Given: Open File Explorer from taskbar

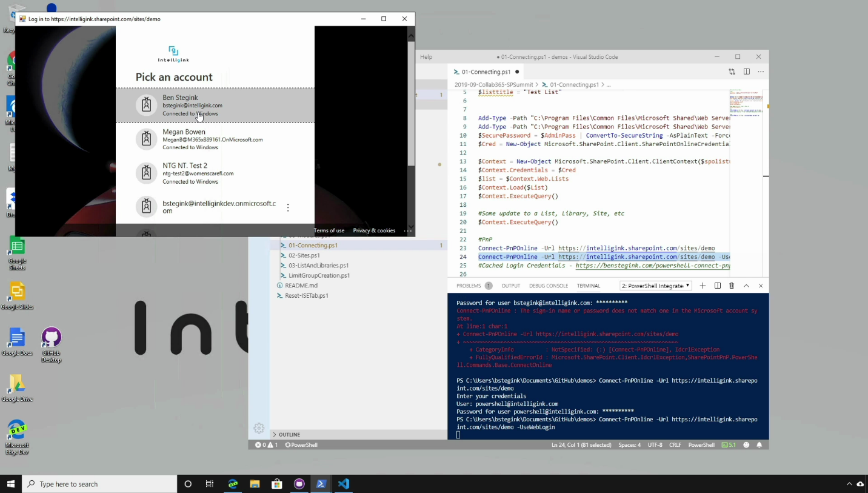Looking at the screenshot, I should point(255,484).
